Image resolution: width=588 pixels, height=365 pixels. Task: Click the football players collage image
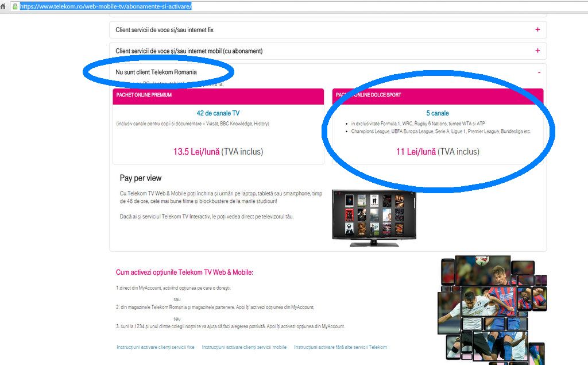(x=493, y=310)
